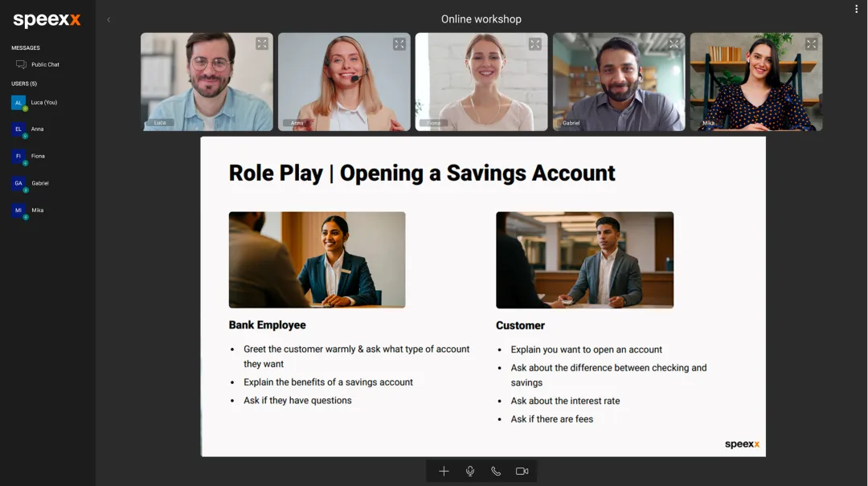Select Gabriel's avatar in users list

(18, 183)
